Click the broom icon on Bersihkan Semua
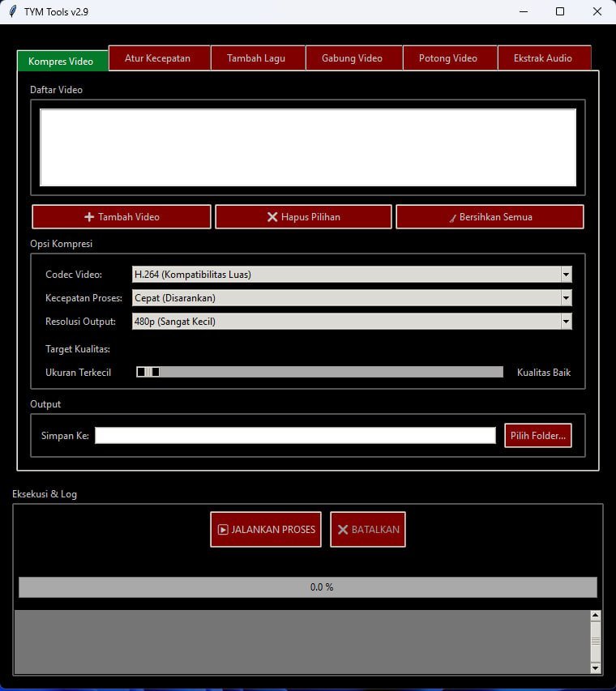This screenshot has height=691, width=616. click(453, 217)
